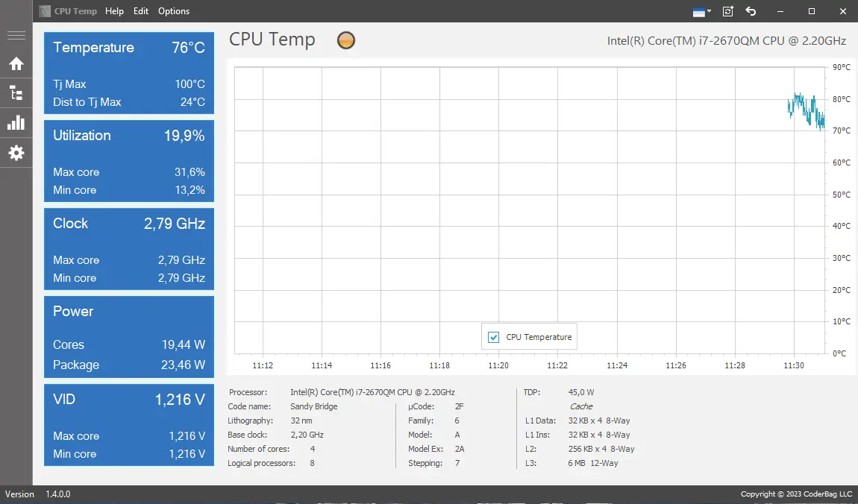The width and height of the screenshot is (858, 504).
Task: Select the Clock 2,79 GHz tile
Action: pyautogui.click(x=128, y=249)
